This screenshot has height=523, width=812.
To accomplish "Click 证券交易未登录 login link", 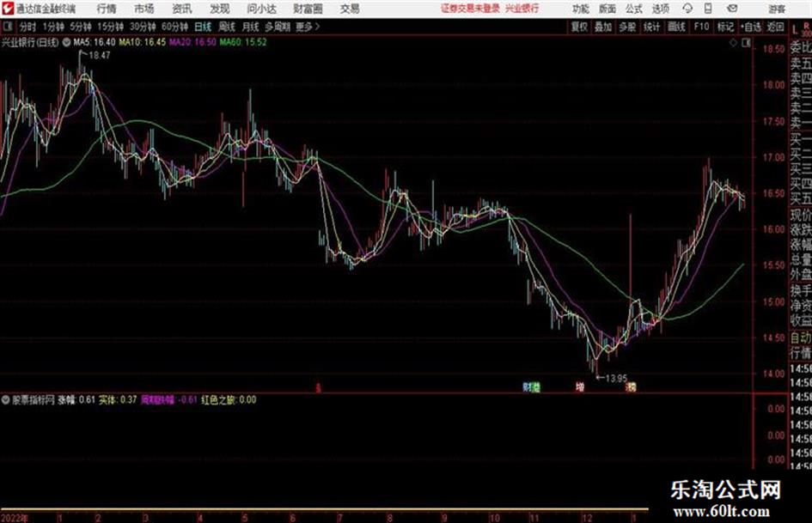I will [470, 9].
